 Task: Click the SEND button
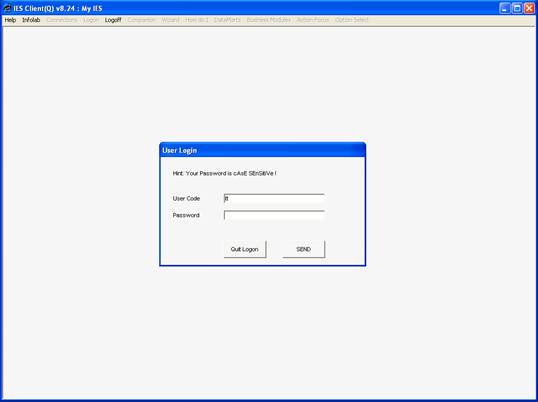pyautogui.click(x=303, y=249)
